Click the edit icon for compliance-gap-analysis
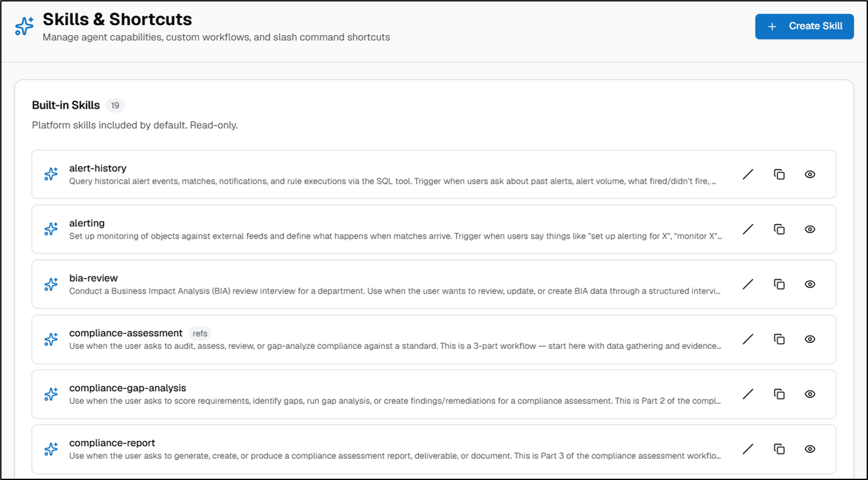The image size is (868, 480). [748, 394]
